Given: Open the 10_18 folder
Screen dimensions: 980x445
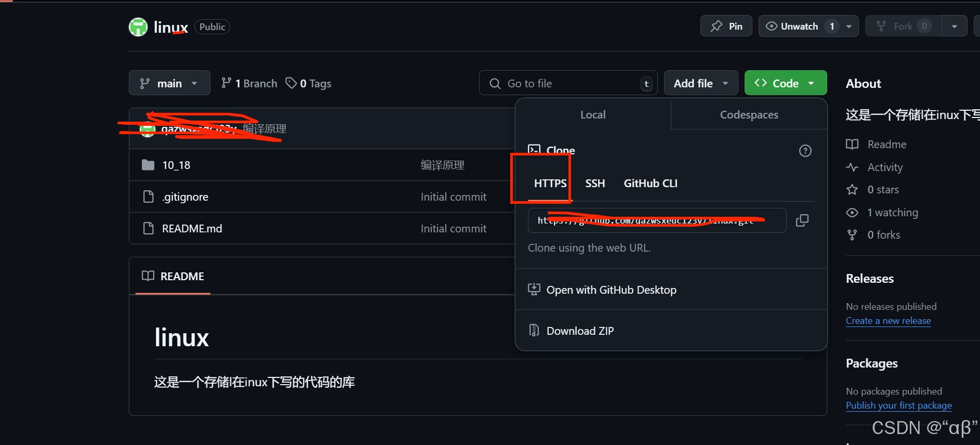Looking at the screenshot, I should pyautogui.click(x=176, y=165).
